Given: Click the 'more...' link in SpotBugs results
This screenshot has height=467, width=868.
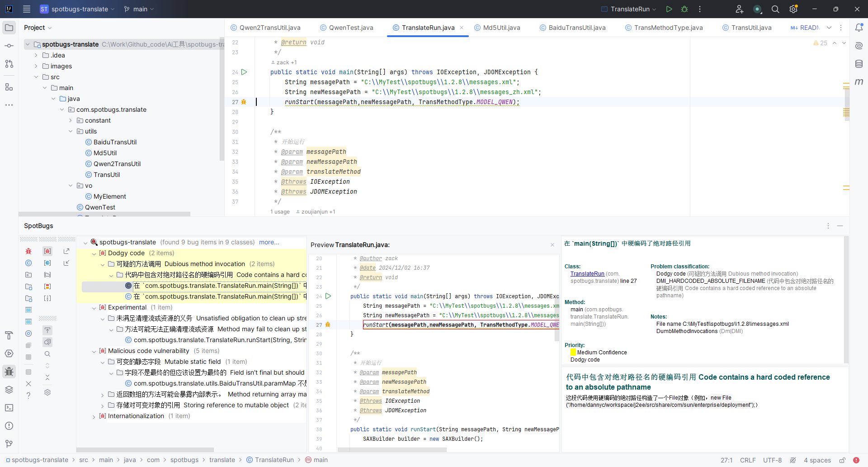Looking at the screenshot, I should pyautogui.click(x=269, y=242).
